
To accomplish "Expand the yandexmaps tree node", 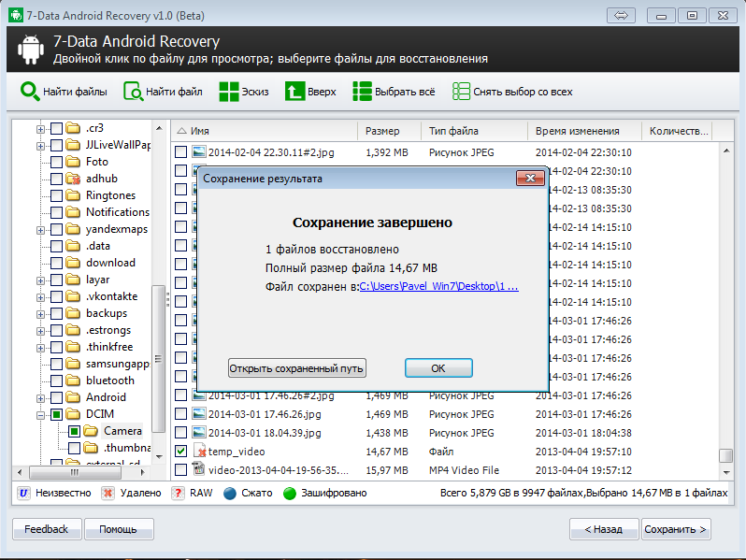I will [40, 230].
